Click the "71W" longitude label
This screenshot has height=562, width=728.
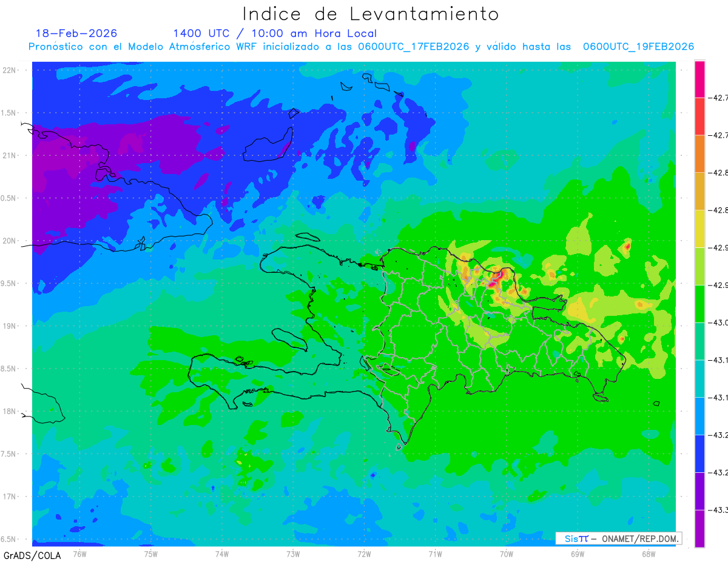tap(435, 554)
